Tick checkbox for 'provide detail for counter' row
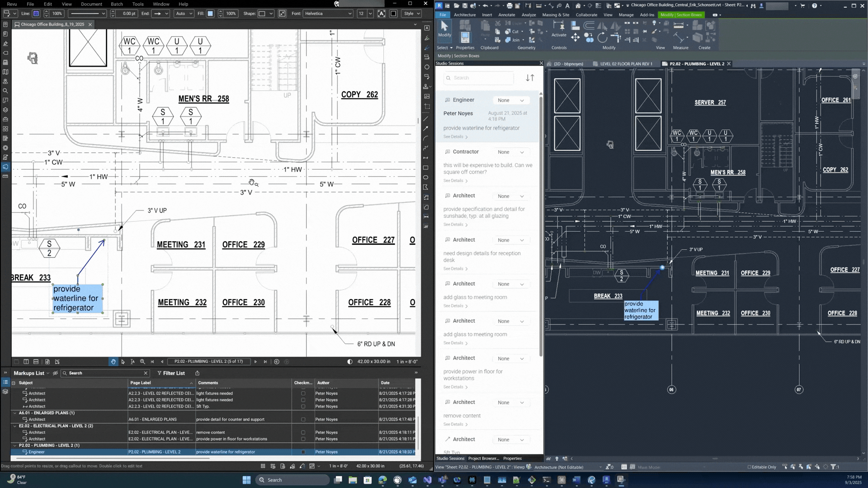 click(303, 419)
